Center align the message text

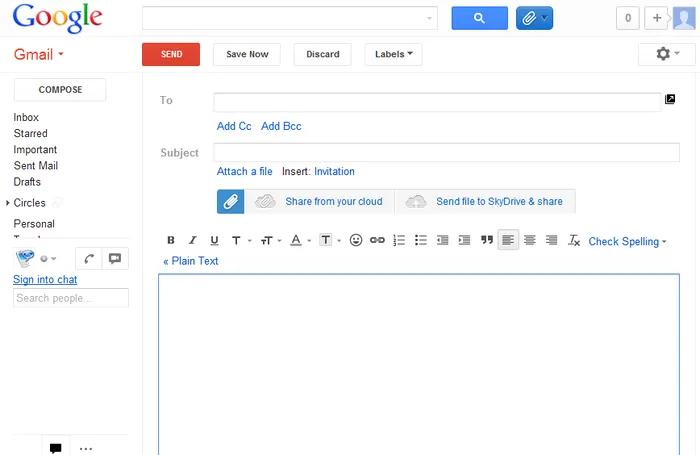pyautogui.click(x=530, y=241)
